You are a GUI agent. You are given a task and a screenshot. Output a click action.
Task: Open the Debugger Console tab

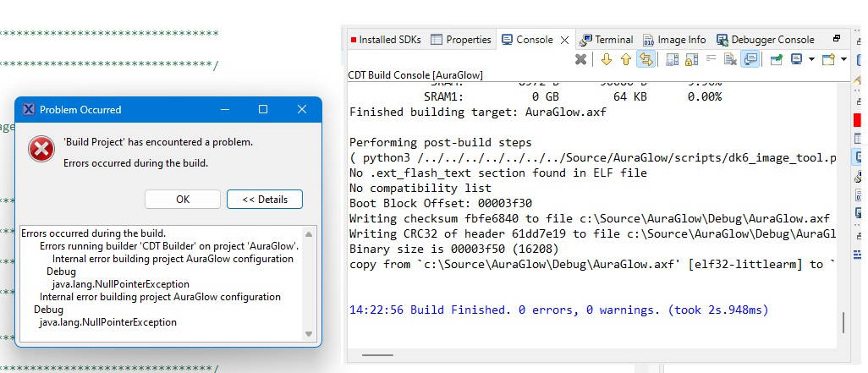click(x=766, y=40)
